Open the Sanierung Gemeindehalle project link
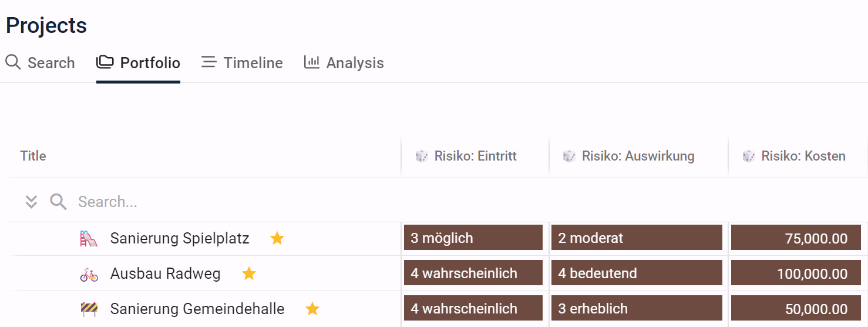Screen dimensions: 868x327 (197, 309)
